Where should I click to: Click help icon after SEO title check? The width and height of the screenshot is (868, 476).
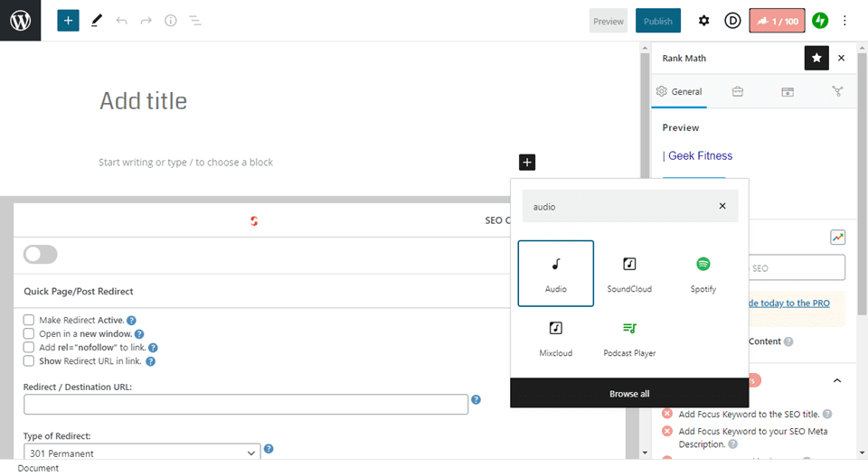tap(827, 414)
